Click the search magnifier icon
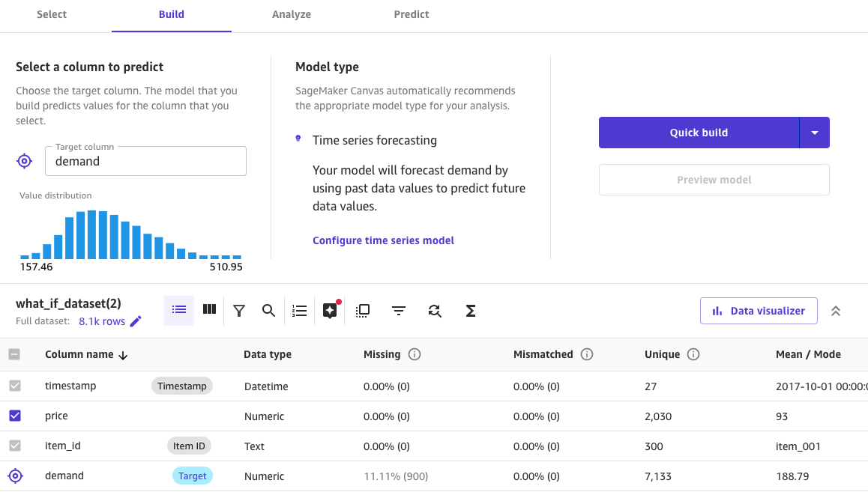This screenshot has height=501, width=868. pos(268,311)
